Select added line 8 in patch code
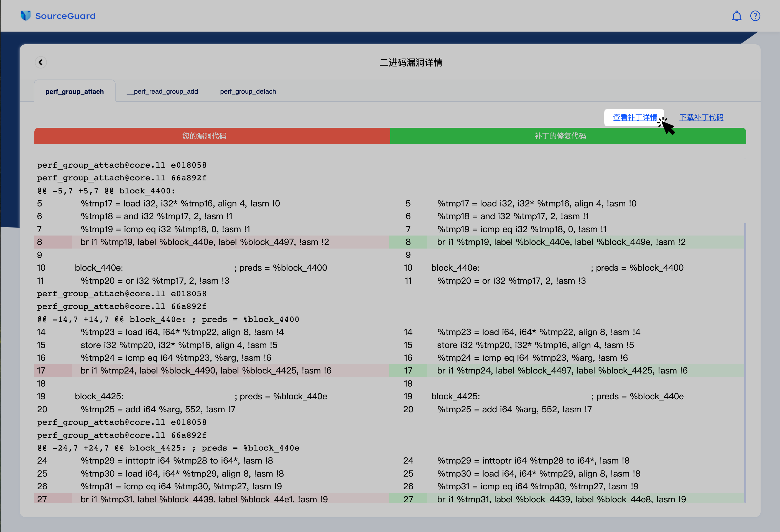 tap(561, 242)
